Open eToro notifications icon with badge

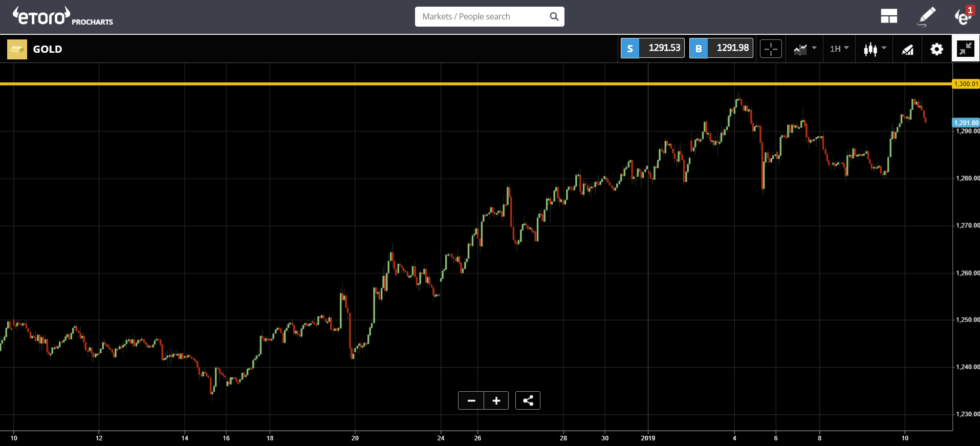pyautogui.click(x=962, y=15)
